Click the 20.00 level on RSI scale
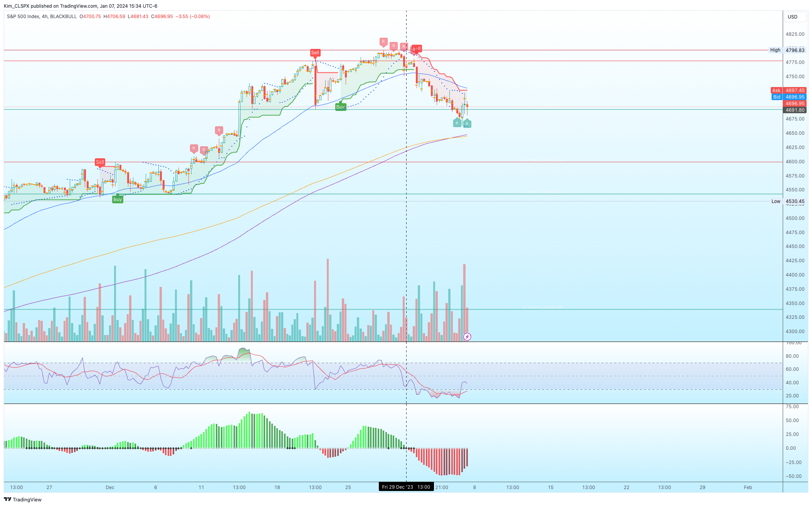This screenshot has height=506, width=812. (792, 396)
